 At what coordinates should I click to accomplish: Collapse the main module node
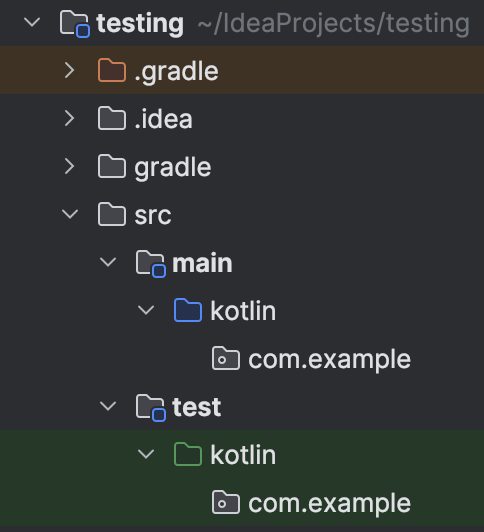pyautogui.click(x=108, y=262)
